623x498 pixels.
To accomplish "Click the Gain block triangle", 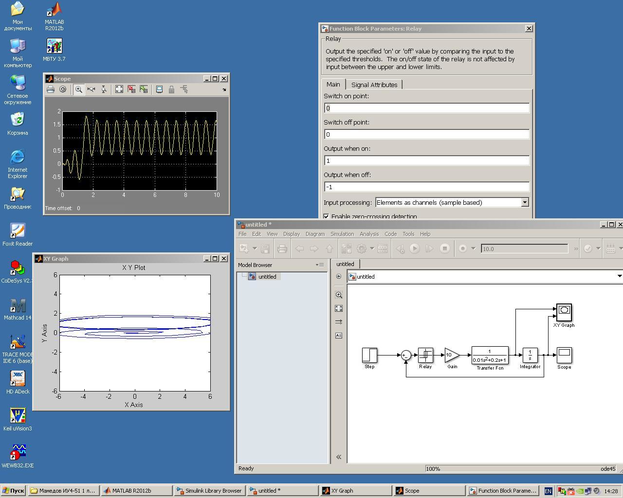I will pos(450,354).
